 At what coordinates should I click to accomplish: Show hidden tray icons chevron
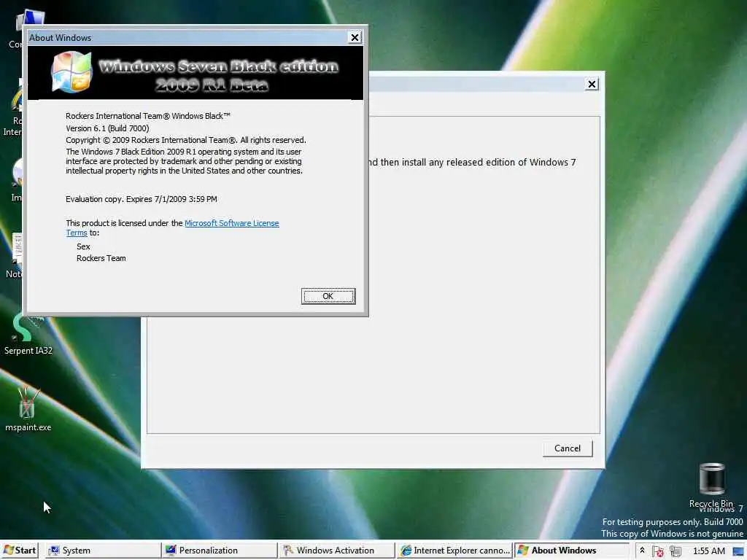(x=642, y=551)
